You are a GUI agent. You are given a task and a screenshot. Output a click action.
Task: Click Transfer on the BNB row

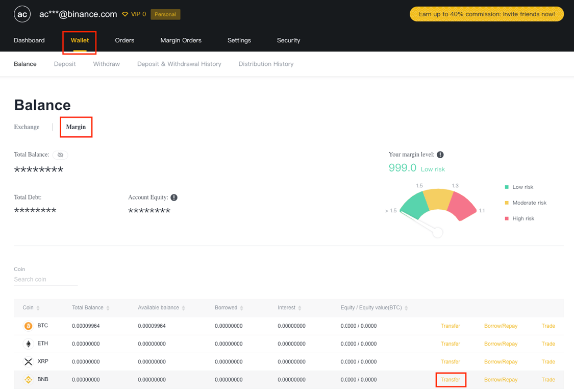(451, 379)
